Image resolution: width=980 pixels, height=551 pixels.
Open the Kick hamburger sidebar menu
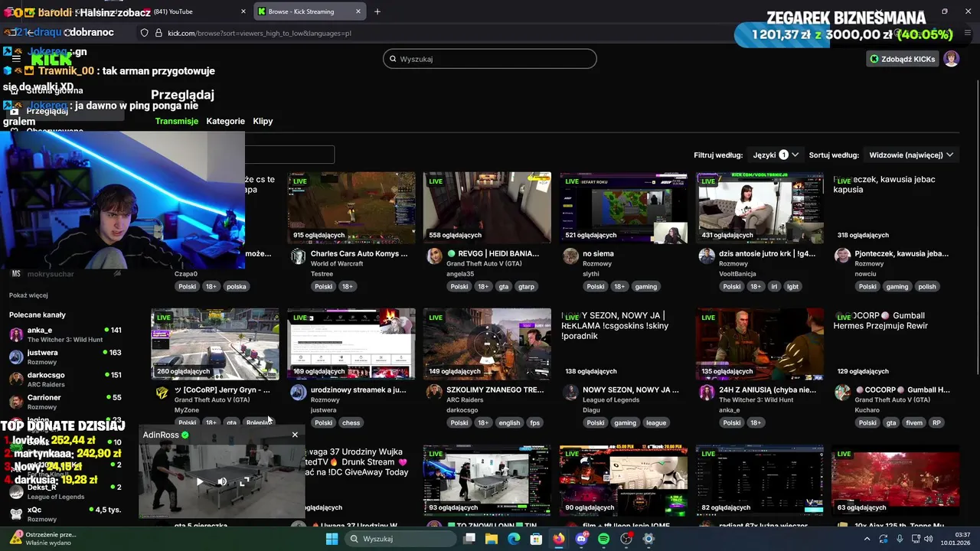[x=16, y=59]
